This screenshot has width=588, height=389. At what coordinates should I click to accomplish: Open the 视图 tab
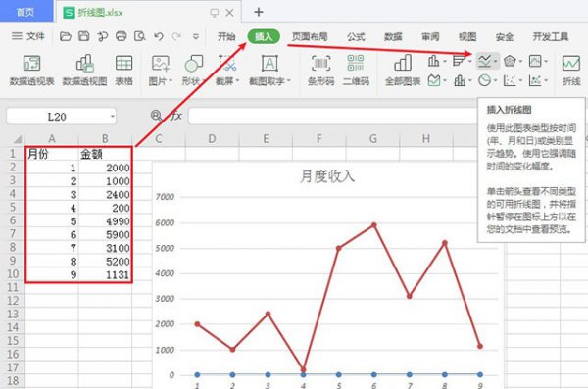click(x=467, y=37)
